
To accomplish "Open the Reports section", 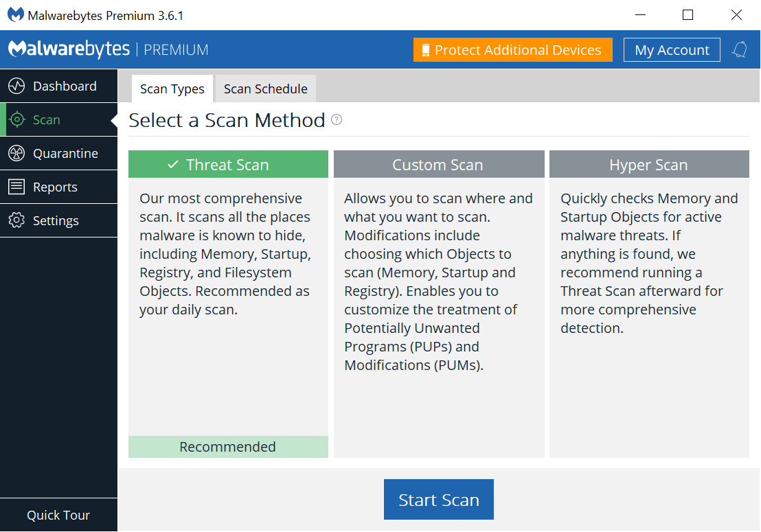I will tap(59, 187).
